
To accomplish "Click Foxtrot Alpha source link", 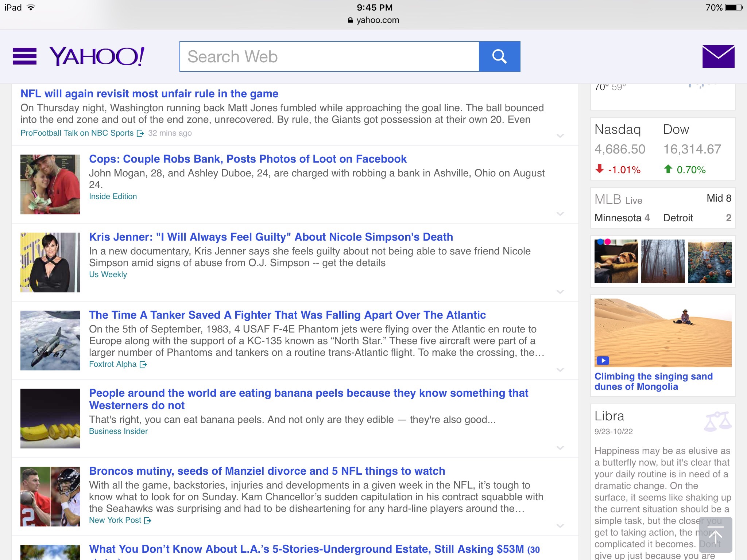I will pyautogui.click(x=113, y=364).
